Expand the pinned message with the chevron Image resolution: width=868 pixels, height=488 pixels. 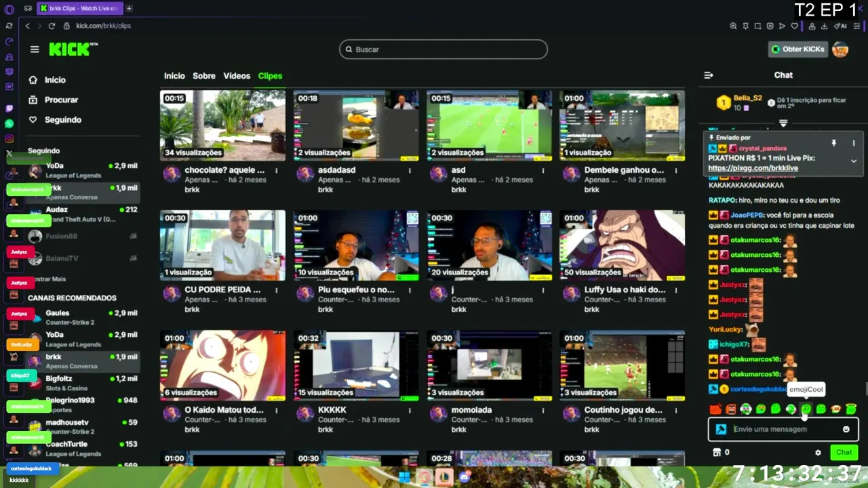(854, 161)
